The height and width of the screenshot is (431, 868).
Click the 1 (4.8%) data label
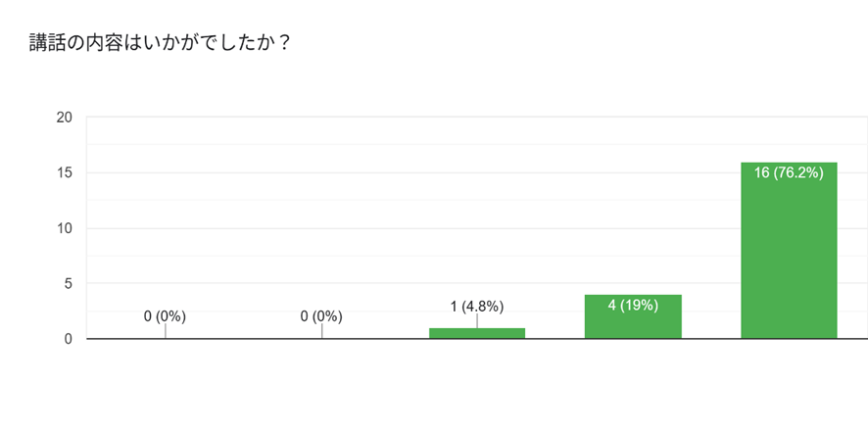pos(477,307)
